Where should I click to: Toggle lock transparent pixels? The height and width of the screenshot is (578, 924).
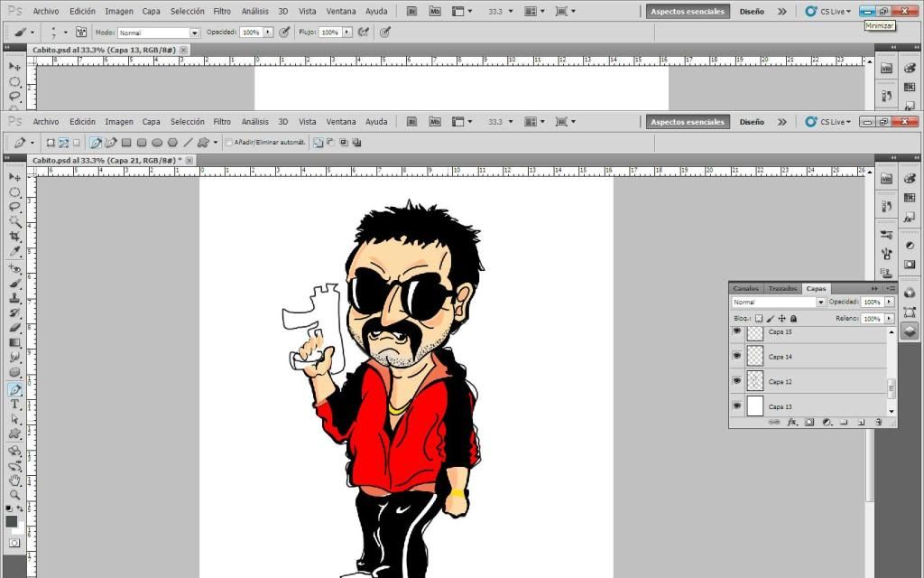pyautogui.click(x=759, y=319)
